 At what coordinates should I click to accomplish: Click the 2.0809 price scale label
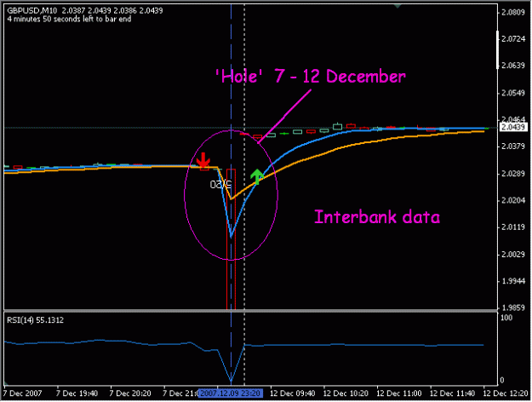point(513,13)
